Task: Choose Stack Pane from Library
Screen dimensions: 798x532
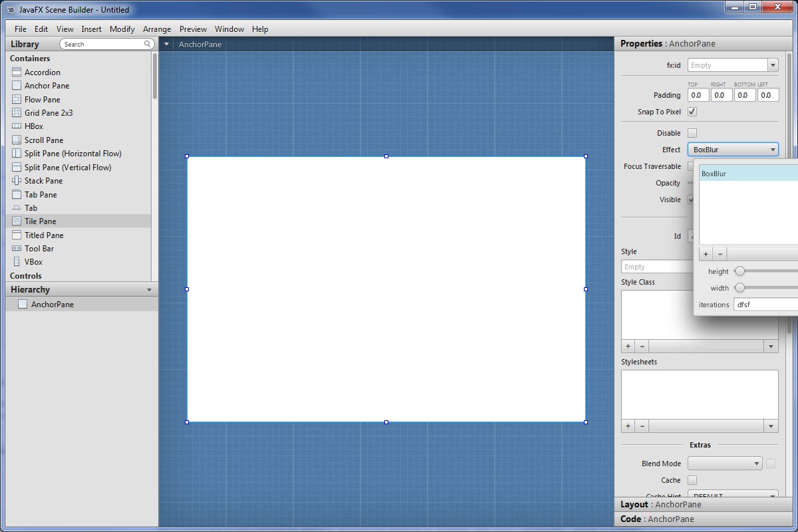Action: pyautogui.click(x=43, y=181)
